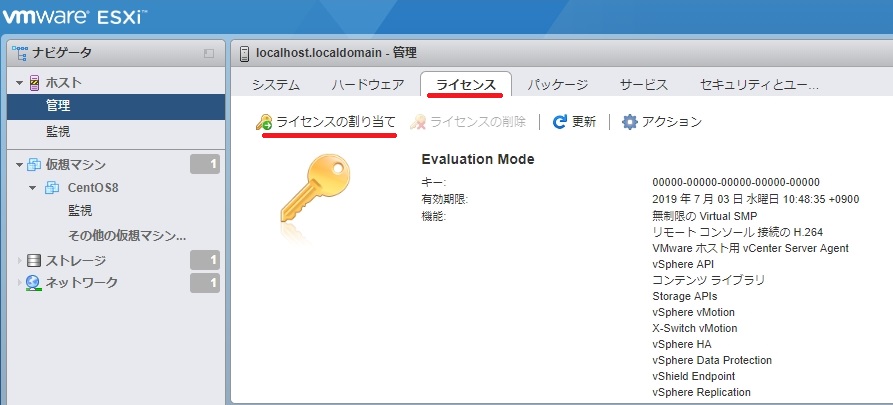Click the ネットワーク count badge
893x405 pixels.
click(x=205, y=283)
